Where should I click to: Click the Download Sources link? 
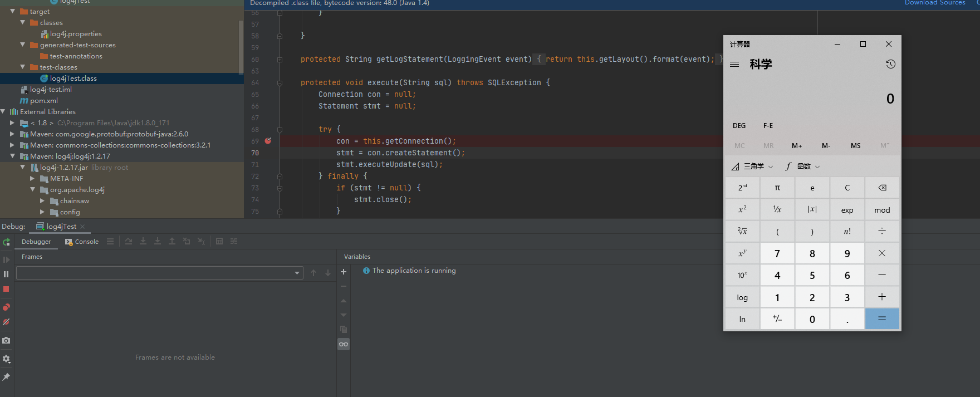coord(935,3)
